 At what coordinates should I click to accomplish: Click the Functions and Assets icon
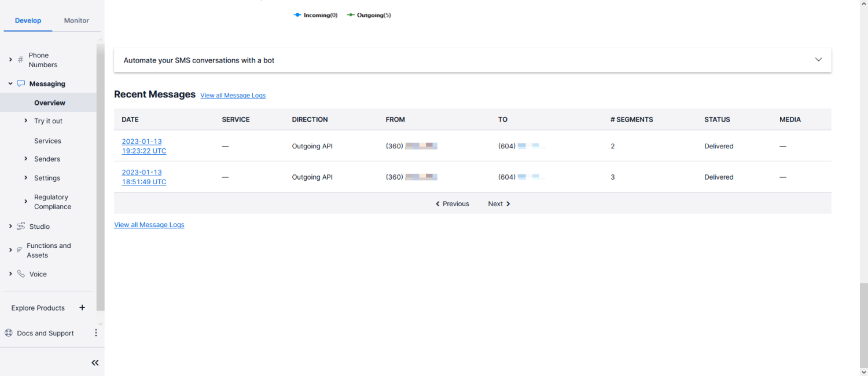[x=20, y=250]
